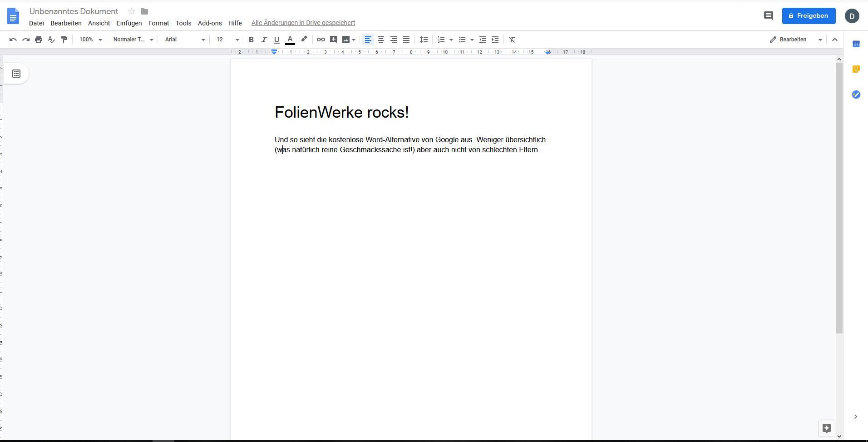Run spell check icon
Viewport: 868px width, 442px height.
51,40
